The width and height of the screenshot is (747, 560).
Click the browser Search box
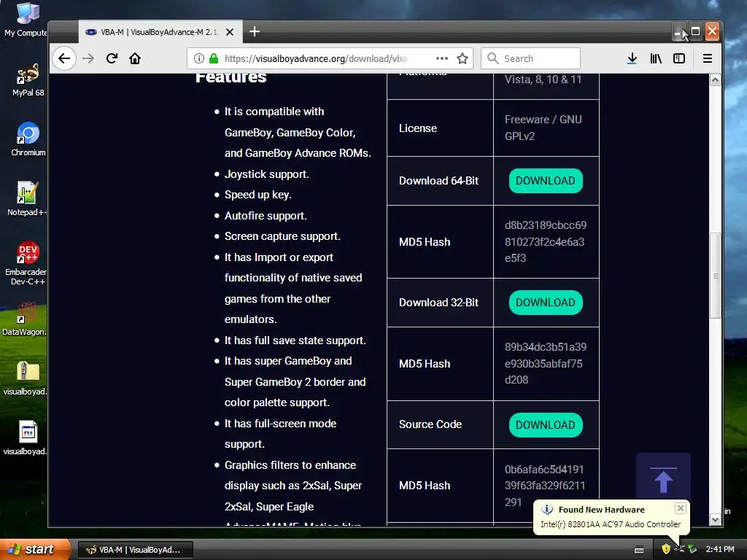[x=531, y=58]
